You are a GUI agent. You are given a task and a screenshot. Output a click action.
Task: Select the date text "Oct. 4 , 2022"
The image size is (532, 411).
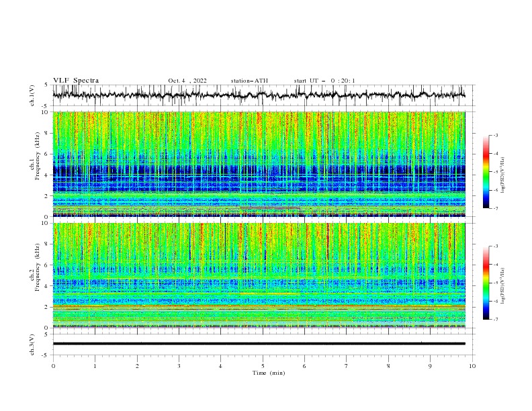point(187,81)
